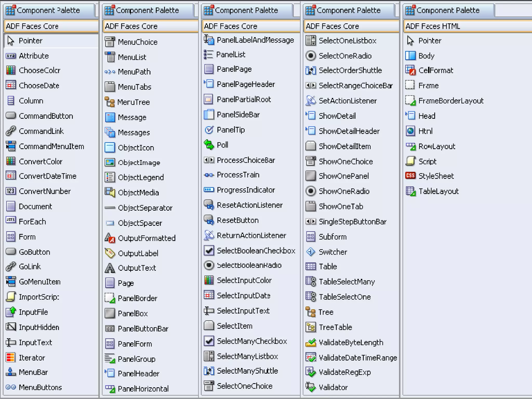The width and height of the screenshot is (532, 399).
Task: Choose the SelectInputColor color component
Action: click(x=244, y=280)
